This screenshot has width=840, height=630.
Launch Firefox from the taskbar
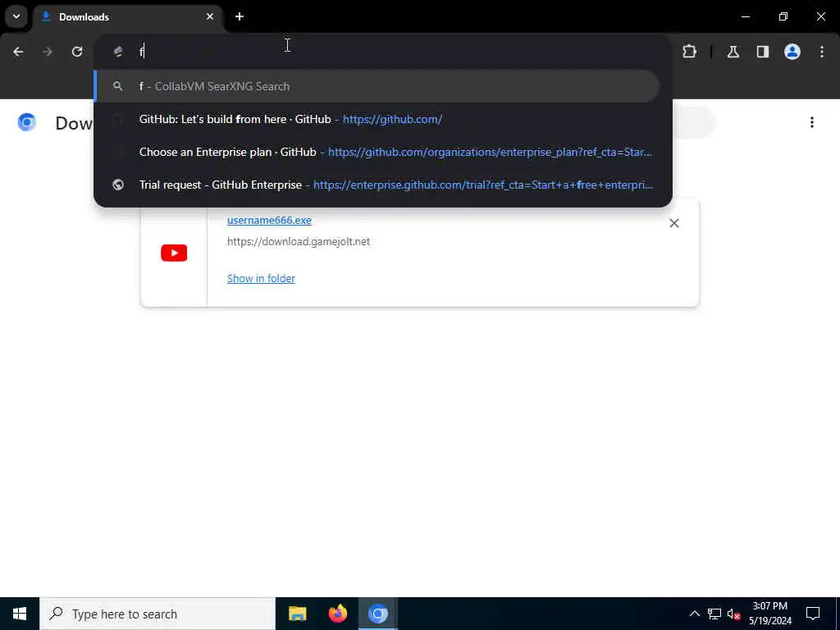click(337, 614)
